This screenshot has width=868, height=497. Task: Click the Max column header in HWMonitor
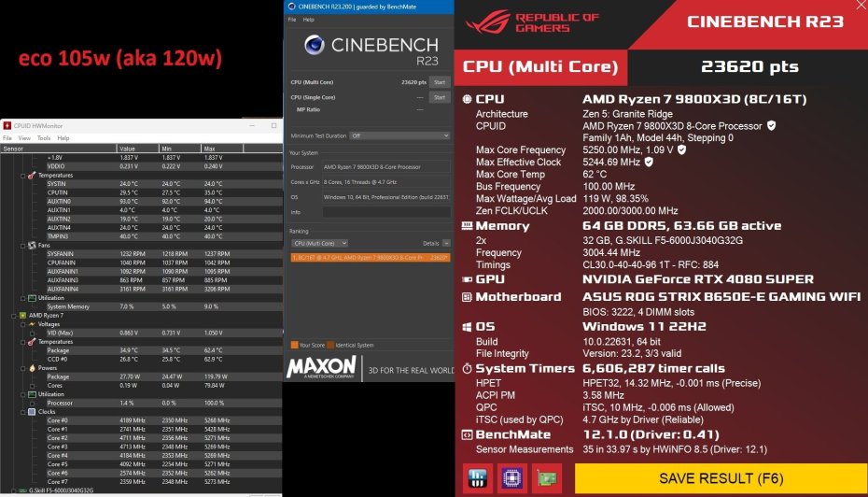click(222, 149)
